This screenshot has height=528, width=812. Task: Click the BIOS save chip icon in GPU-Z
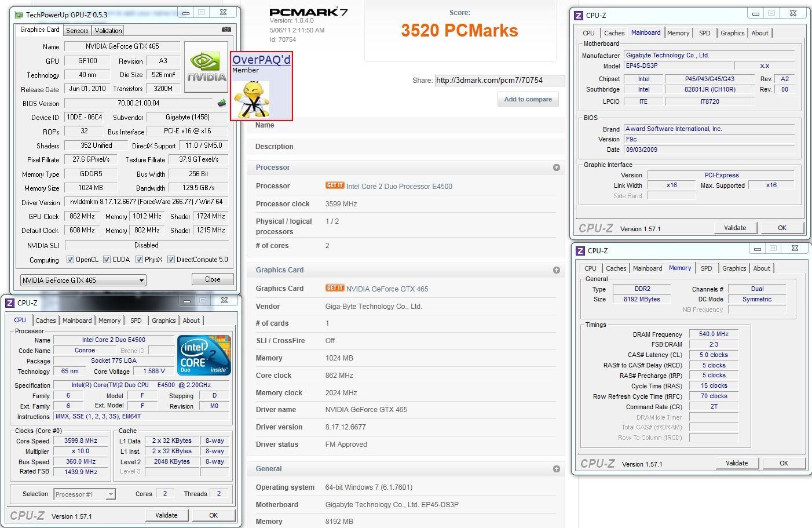pos(222,103)
